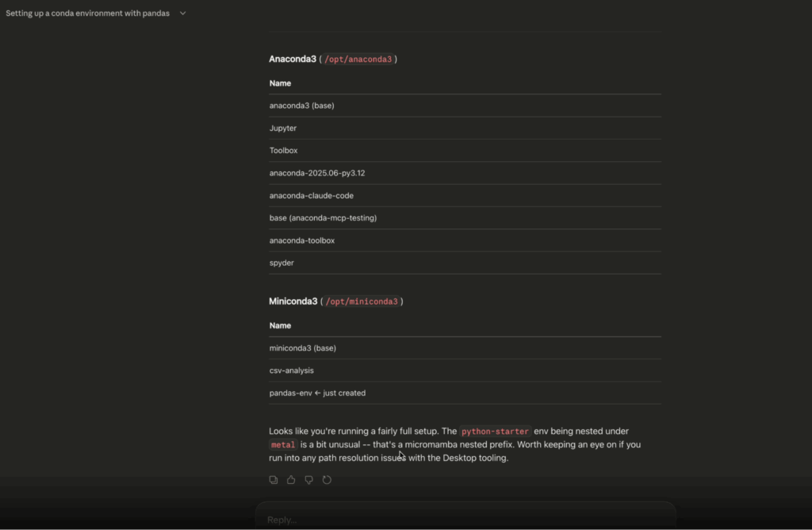Click the Name header in Miniconda3 table
812x530 pixels.
[280, 325]
